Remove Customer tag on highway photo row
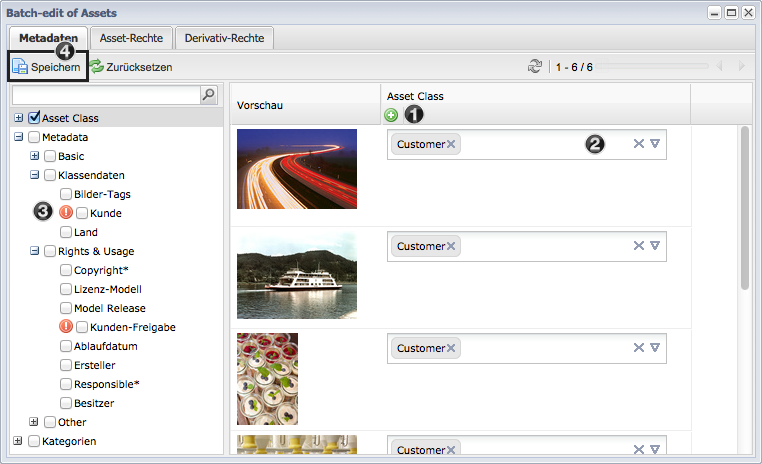This screenshot has width=762, height=464. (451, 144)
